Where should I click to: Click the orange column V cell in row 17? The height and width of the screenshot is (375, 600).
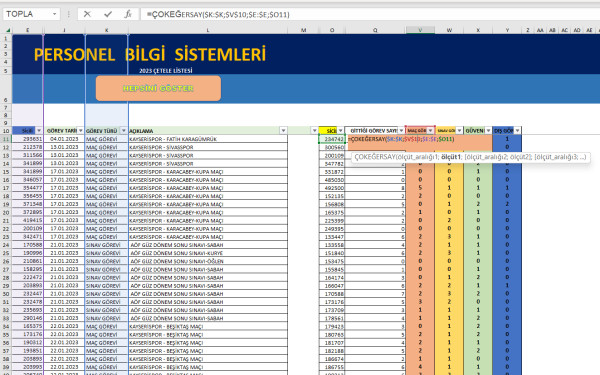click(420, 188)
